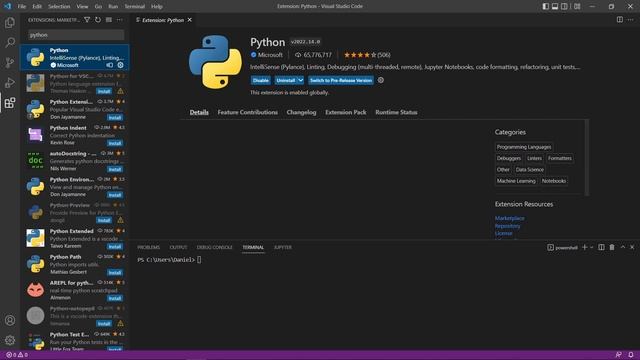
Task: Open the Run and Debug view
Action: (10, 82)
